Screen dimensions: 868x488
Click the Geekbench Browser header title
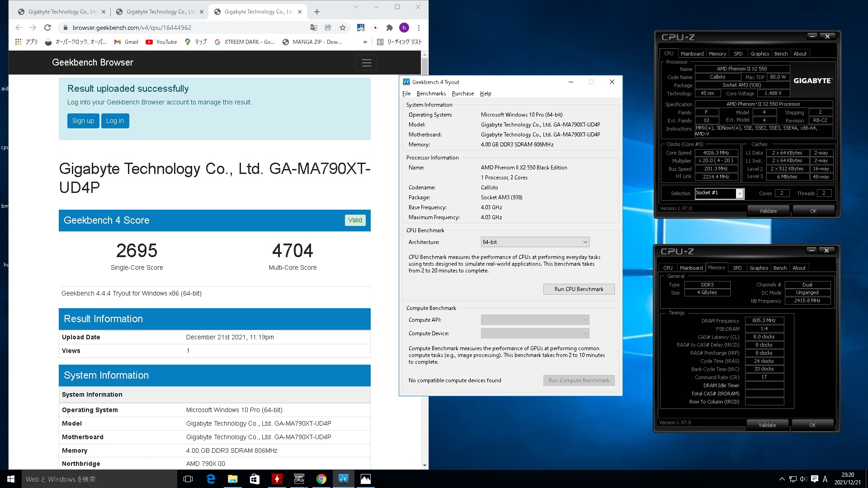tap(93, 62)
